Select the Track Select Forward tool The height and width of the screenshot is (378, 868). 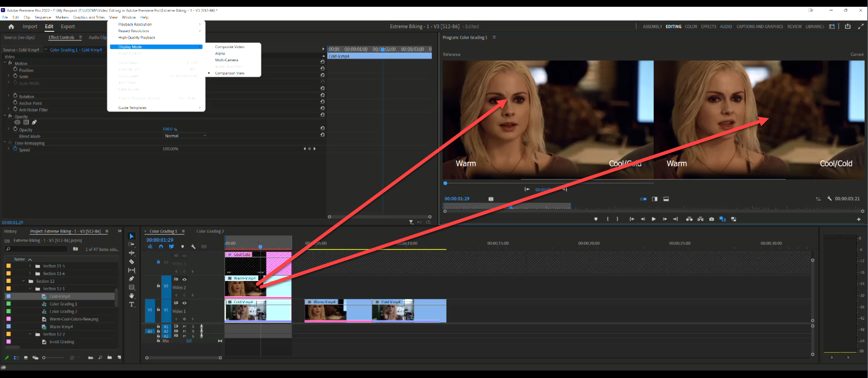coord(131,244)
